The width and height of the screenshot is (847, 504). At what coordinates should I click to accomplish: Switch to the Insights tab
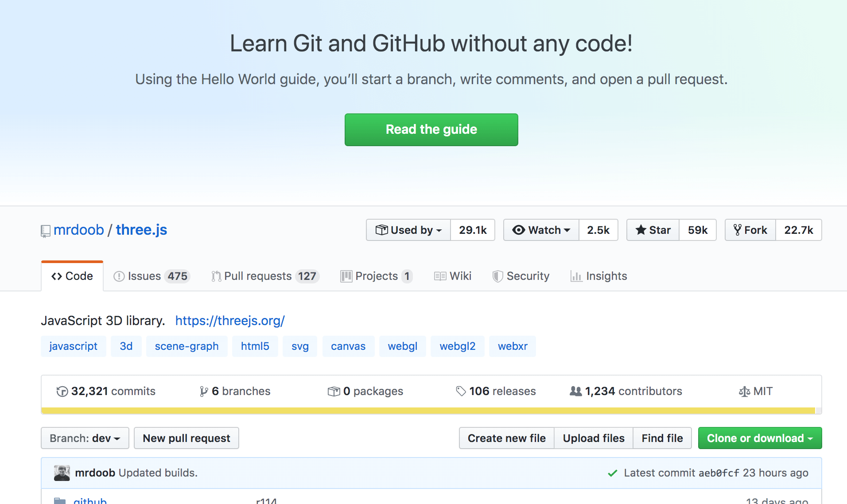(598, 276)
